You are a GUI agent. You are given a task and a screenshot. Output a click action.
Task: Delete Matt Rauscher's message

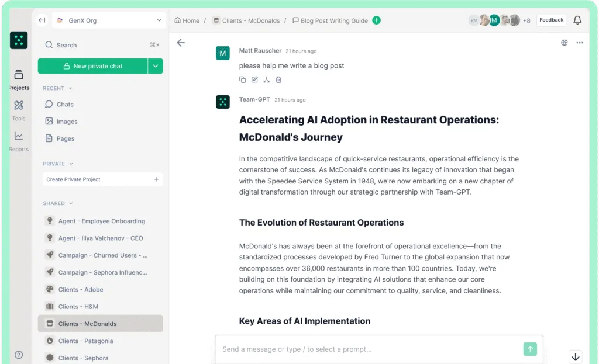278,79
